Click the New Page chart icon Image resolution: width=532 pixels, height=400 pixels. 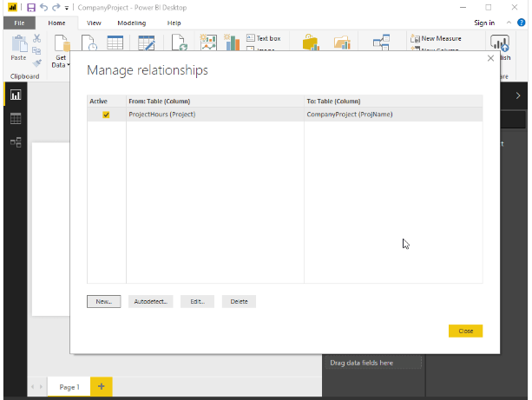208,43
